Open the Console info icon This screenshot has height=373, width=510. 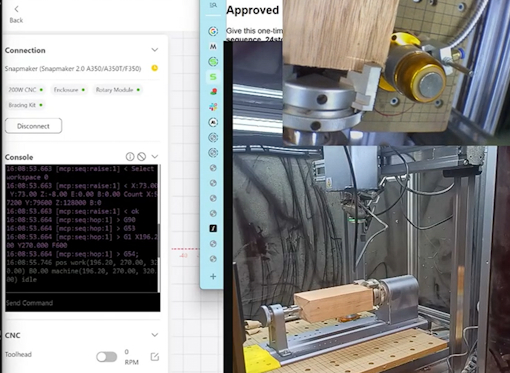click(130, 156)
